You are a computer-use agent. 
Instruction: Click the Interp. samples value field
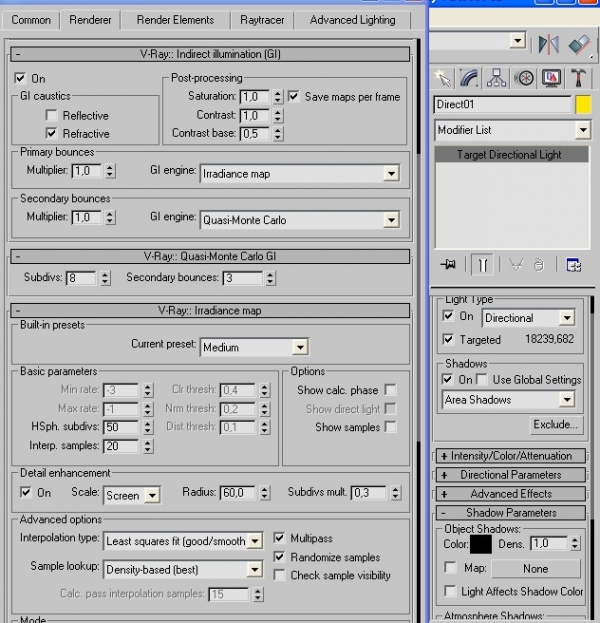tap(121, 446)
